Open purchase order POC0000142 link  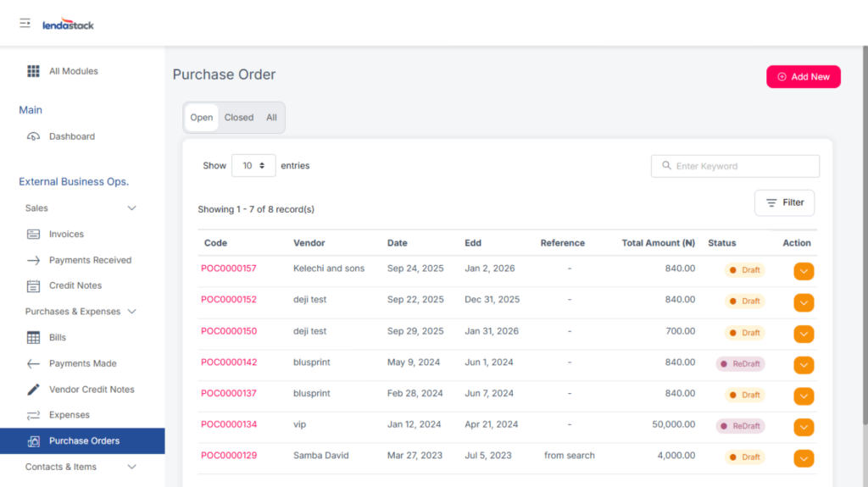[229, 362]
